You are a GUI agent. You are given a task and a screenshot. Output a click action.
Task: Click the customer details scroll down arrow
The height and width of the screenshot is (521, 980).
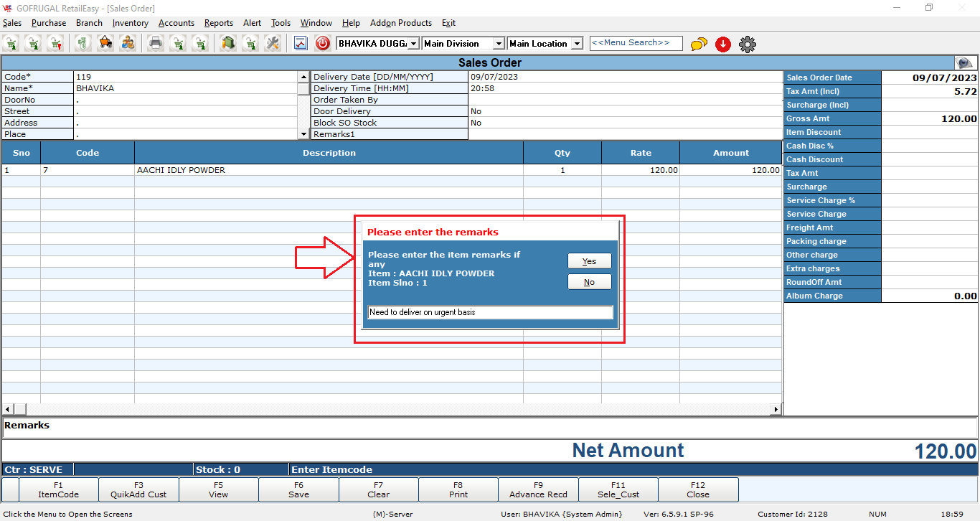coord(303,134)
